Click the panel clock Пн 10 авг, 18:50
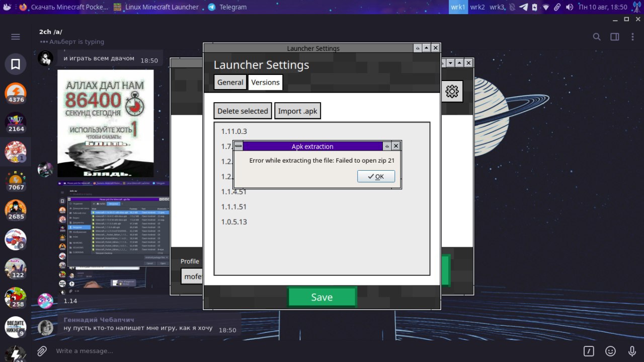This screenshot has height=362, width=644. click(603, 7)
